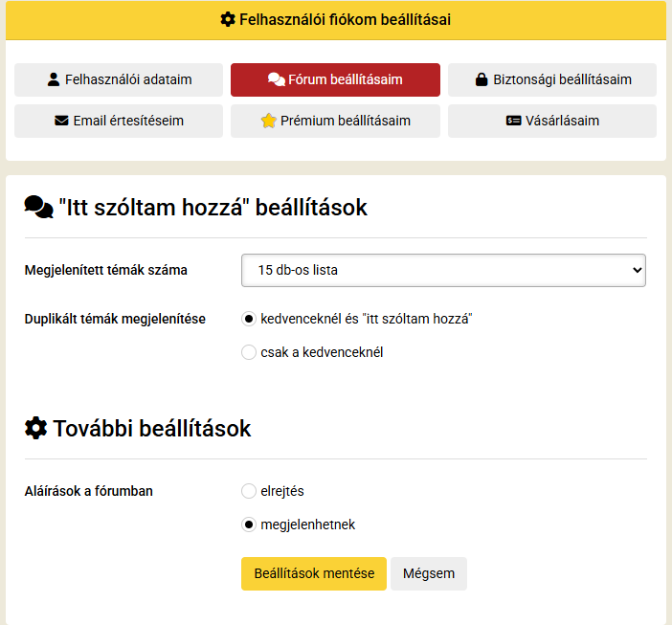Click the envelope icon beside Email értesítéseim
The width and height of the screenshot is (672, 625).
click(x=61, y=121)
